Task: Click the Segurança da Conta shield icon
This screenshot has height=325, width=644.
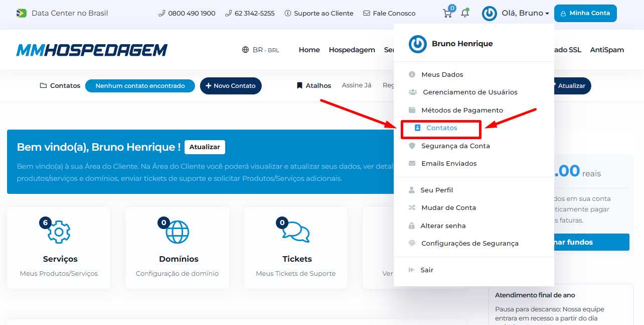Action: tap(412, 146)
